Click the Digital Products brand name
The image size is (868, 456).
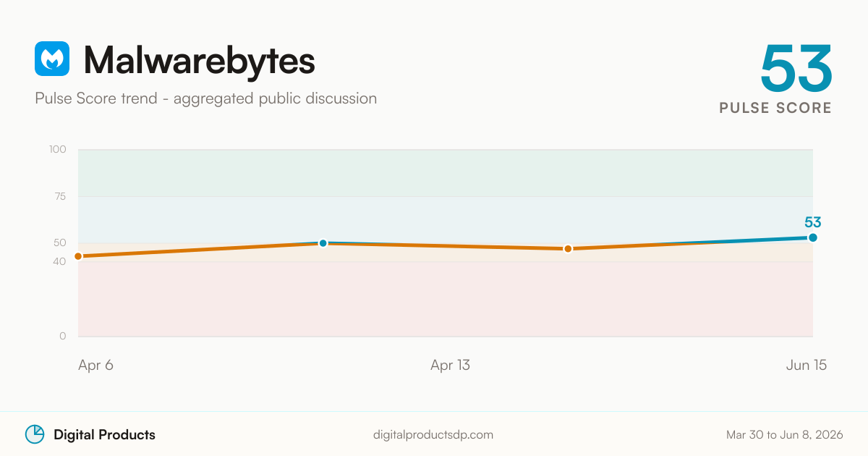click(x=104, y=435)
